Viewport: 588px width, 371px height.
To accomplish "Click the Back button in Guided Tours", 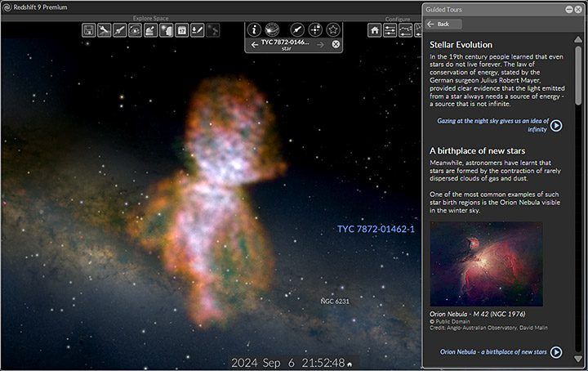I will pos(443,24).
